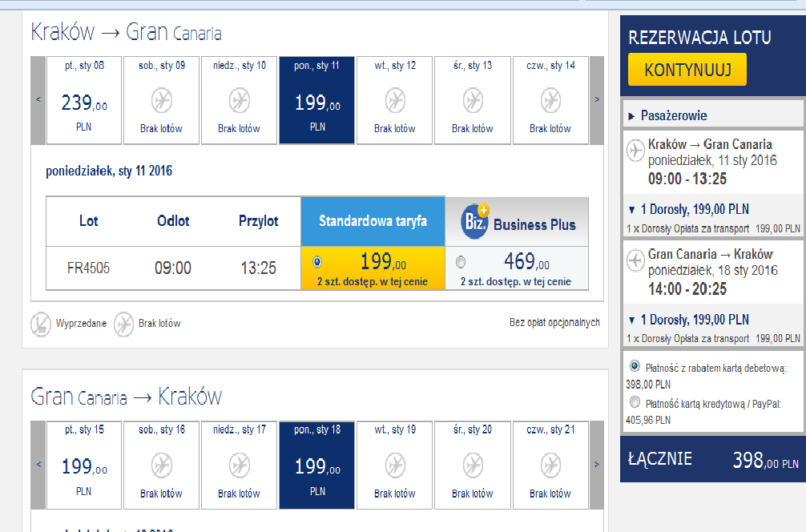Select debit card discount payment option
The width and height of the screenshot is (806, 532).
tap(635, 366)
